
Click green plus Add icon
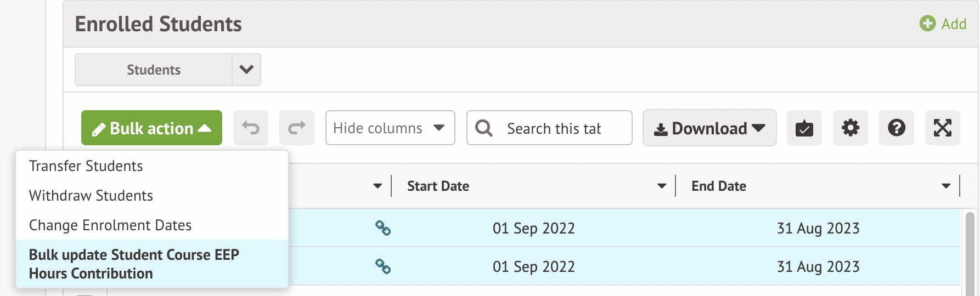pyautogui.click(x=927, y=24)
